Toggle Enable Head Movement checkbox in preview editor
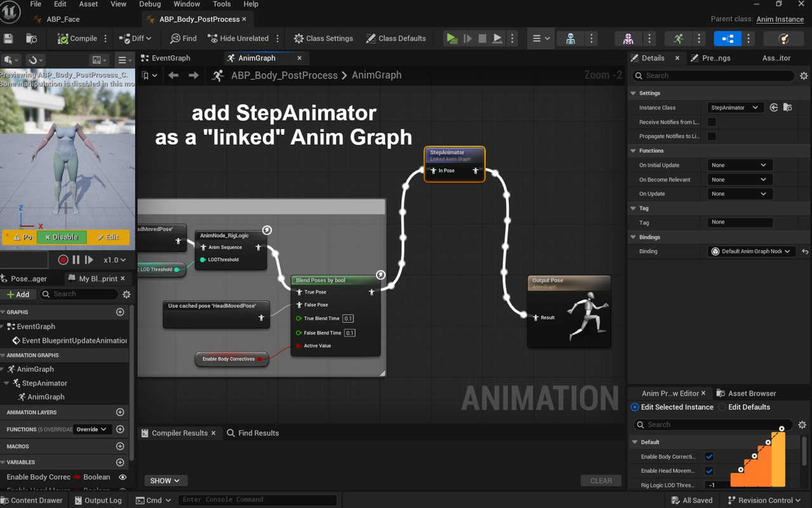This screenshot has height=508, width=812. 709,471
